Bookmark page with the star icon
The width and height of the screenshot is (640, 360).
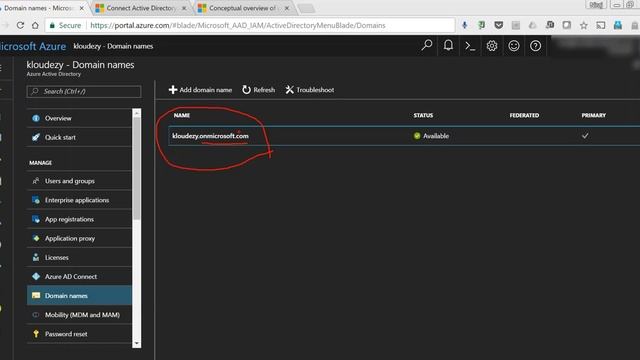tap(584, 25)
